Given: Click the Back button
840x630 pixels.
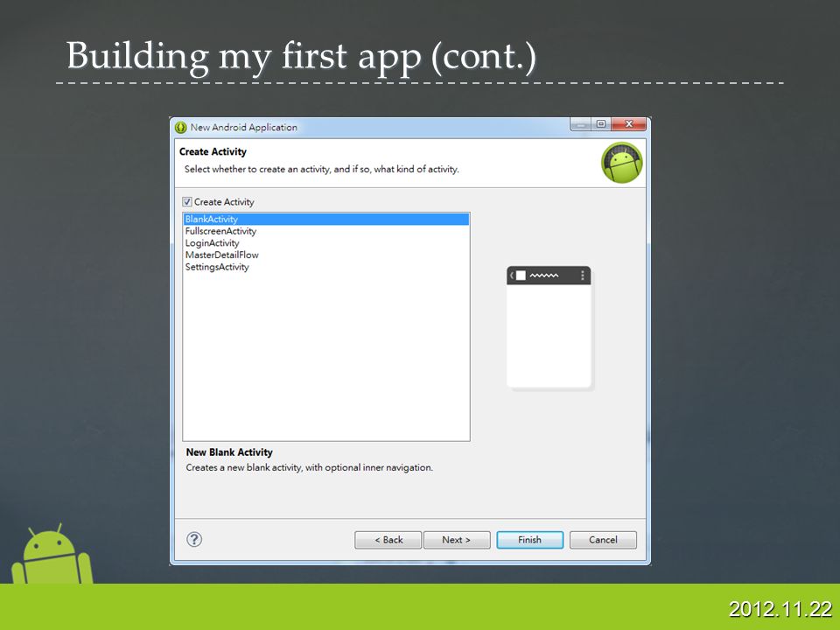Looking at the screenshot, I should [388, 540].
